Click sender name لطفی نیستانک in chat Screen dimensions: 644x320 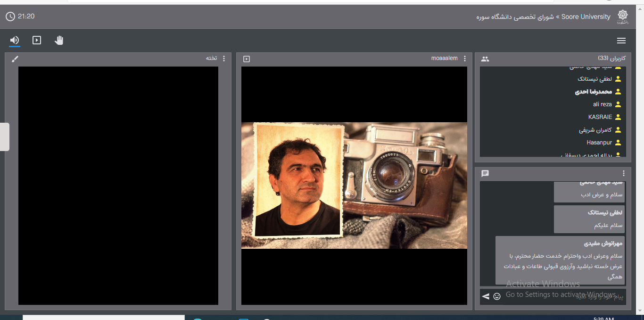tap(605, 213)
